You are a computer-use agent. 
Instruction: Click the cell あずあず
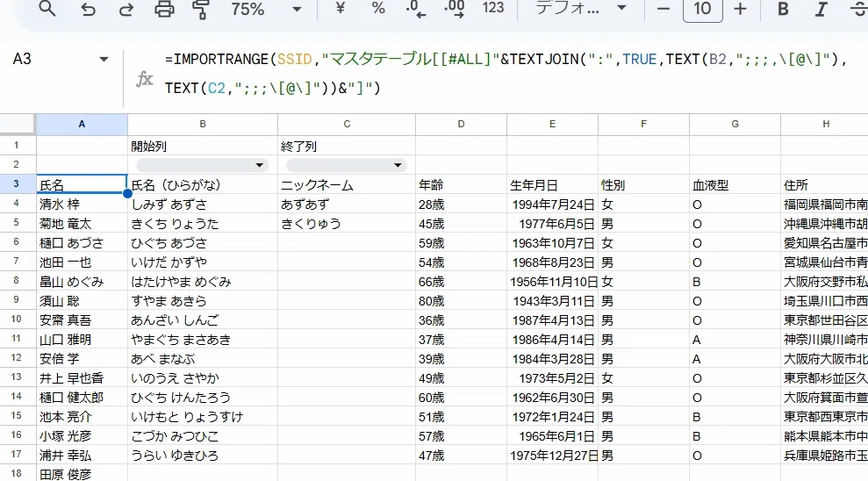point(347,205)
